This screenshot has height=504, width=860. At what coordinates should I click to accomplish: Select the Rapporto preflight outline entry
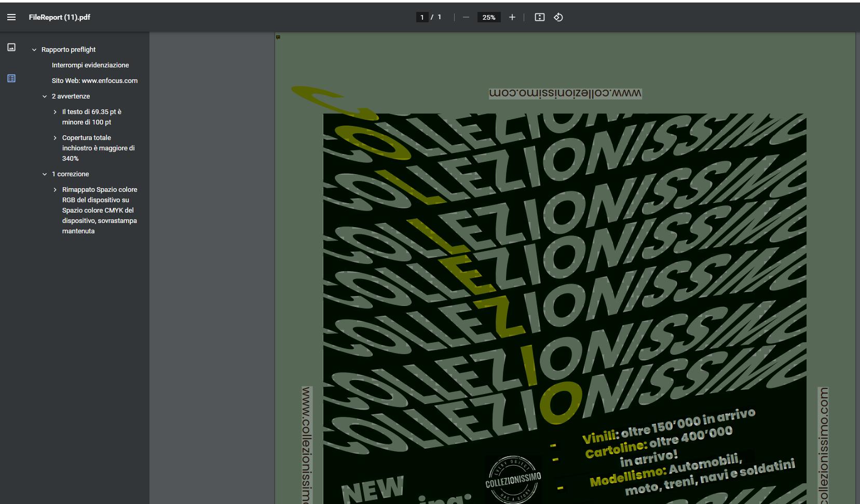tap(69, 50)
